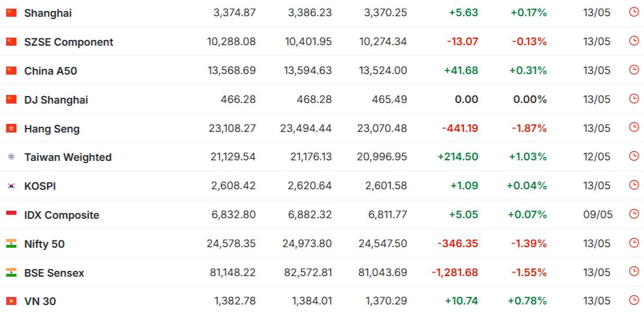Open the Taiwan Weighted index link
The image size is (644, 312).
click(x=68, y=157)
